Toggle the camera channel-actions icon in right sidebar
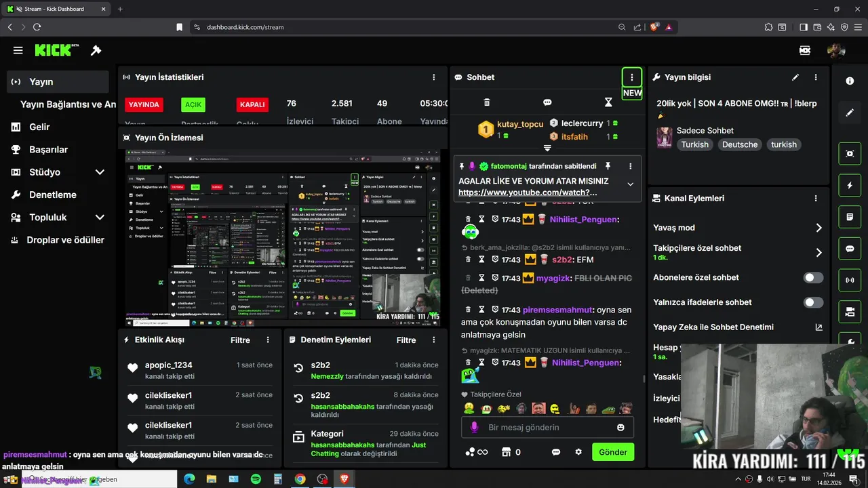This screenshot has height=488, width=868. click(x=850, y=312)
